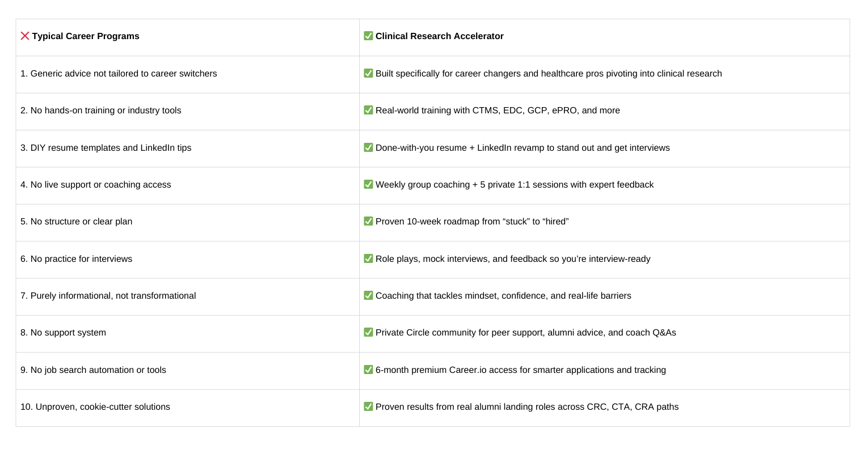868x450 pixels.
Task: Click the "DIY resume templates and LinkedIn tips" cell
Action: [x=106, y=148]
